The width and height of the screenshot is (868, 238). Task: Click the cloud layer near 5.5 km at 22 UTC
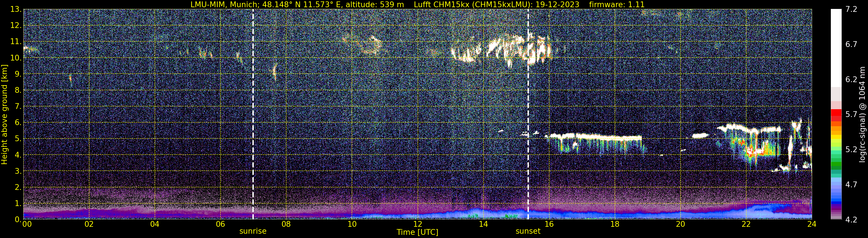(x=750, y=129)
